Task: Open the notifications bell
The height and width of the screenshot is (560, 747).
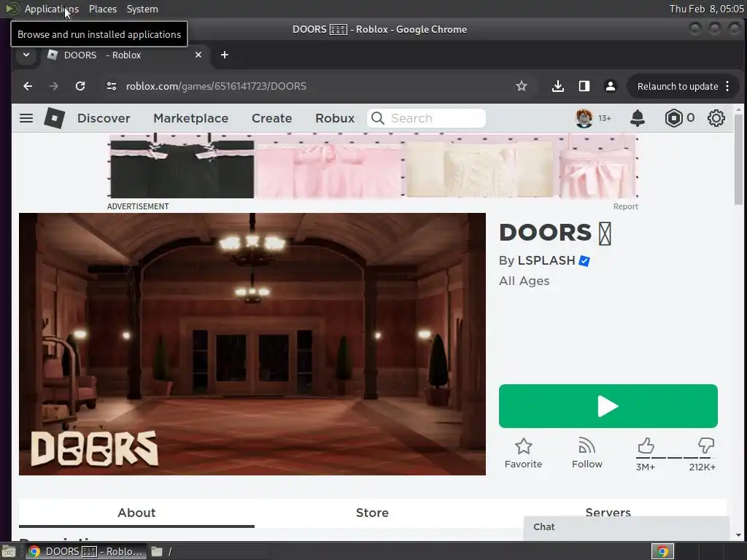Action: [638, 118]
